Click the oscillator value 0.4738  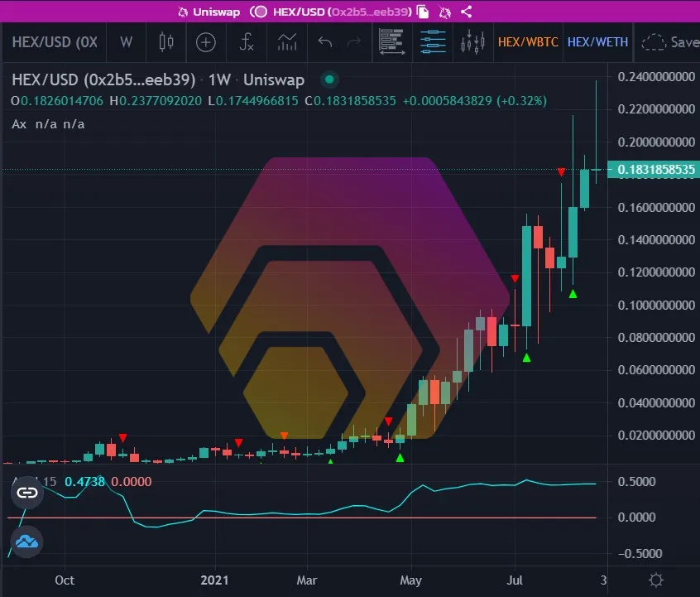coord(85,482)
